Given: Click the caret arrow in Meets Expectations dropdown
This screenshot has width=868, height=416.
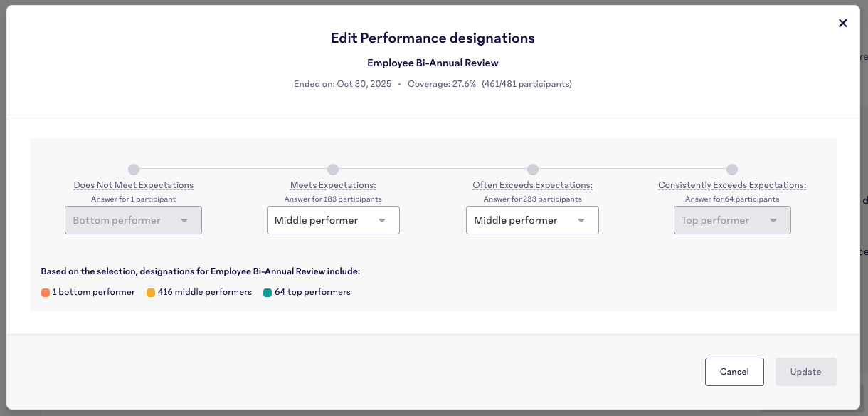Looking at the screenshot, I should [382, 221].
